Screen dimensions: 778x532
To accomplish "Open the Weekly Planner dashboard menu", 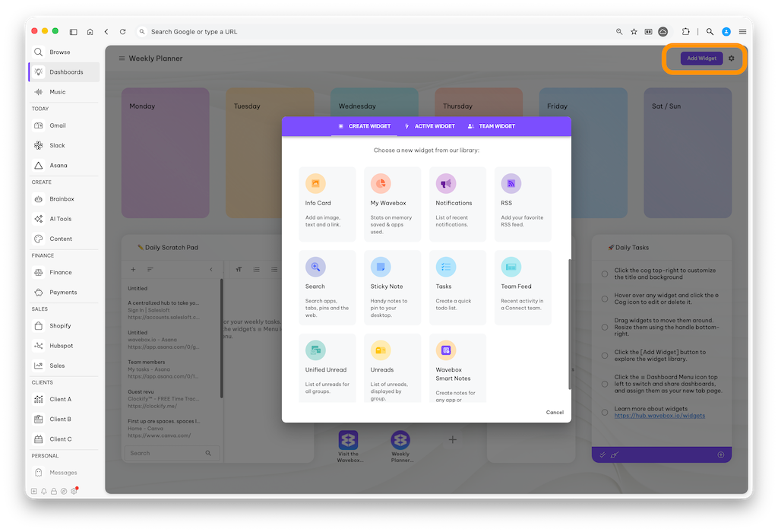I will pyautogui.click(x=122, y=59).
